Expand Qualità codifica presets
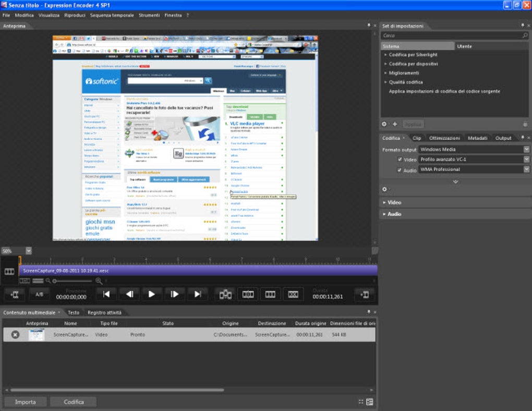Screen dimensions: 532x411 (x=385, y=82)
